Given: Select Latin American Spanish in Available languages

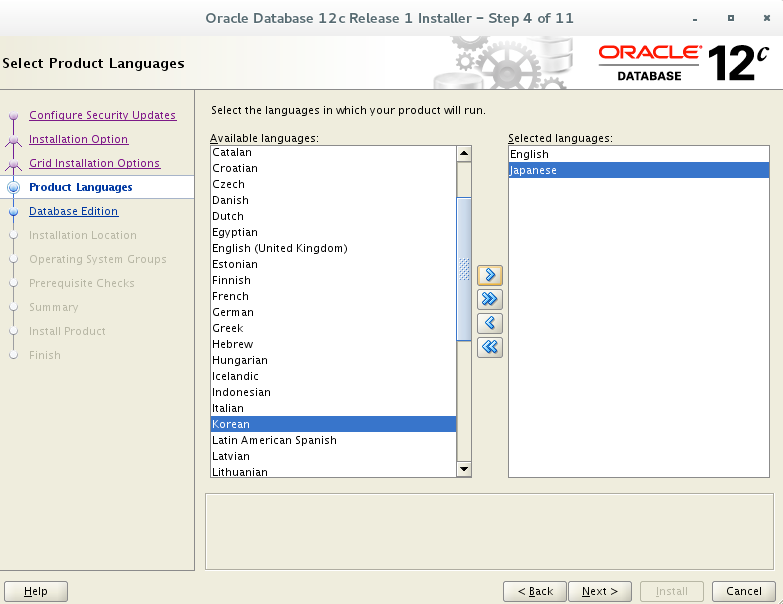Looking at the screenshot, I should 333,440.
